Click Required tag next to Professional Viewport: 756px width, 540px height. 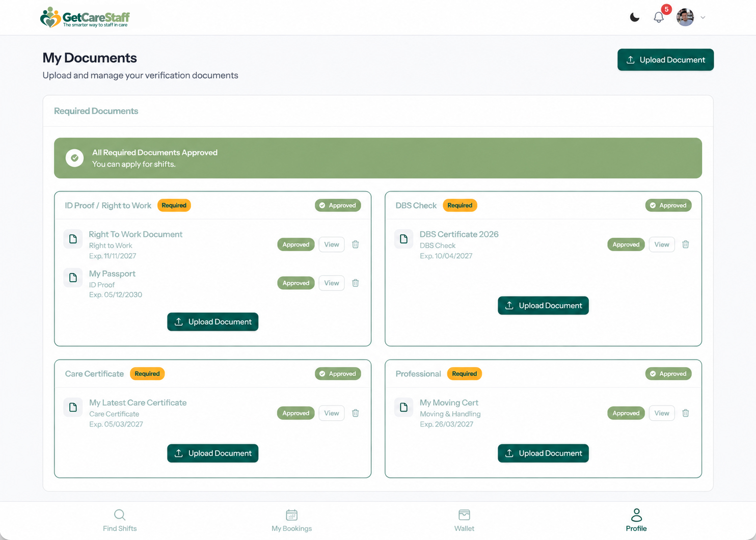click(465, 374)
